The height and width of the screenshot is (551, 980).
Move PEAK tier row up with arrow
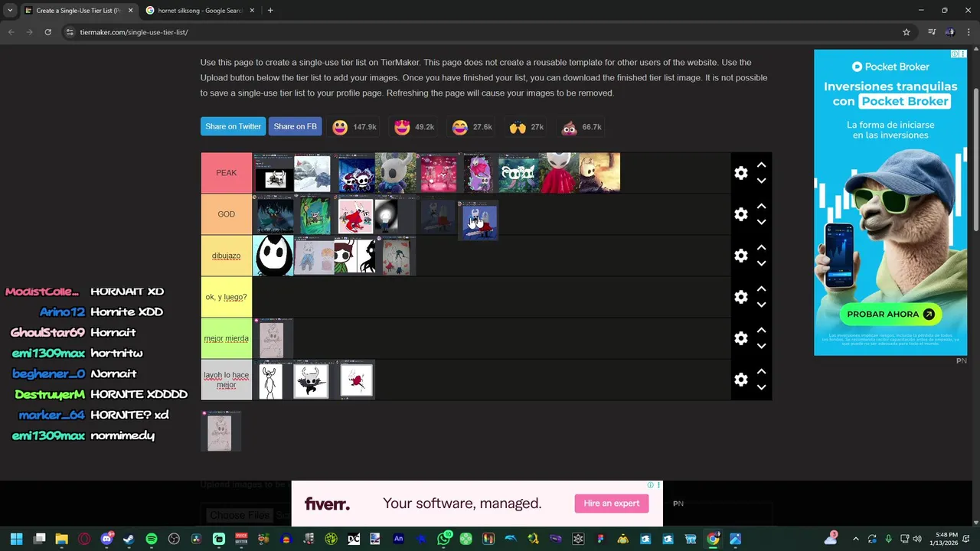[761, 165]
